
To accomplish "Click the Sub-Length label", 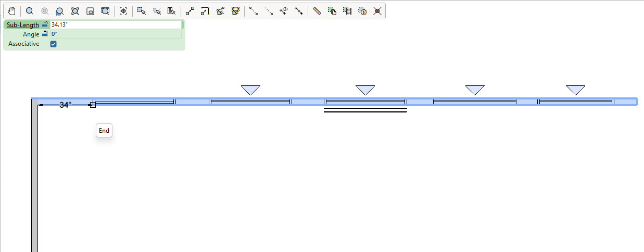I will coord(23,25).
